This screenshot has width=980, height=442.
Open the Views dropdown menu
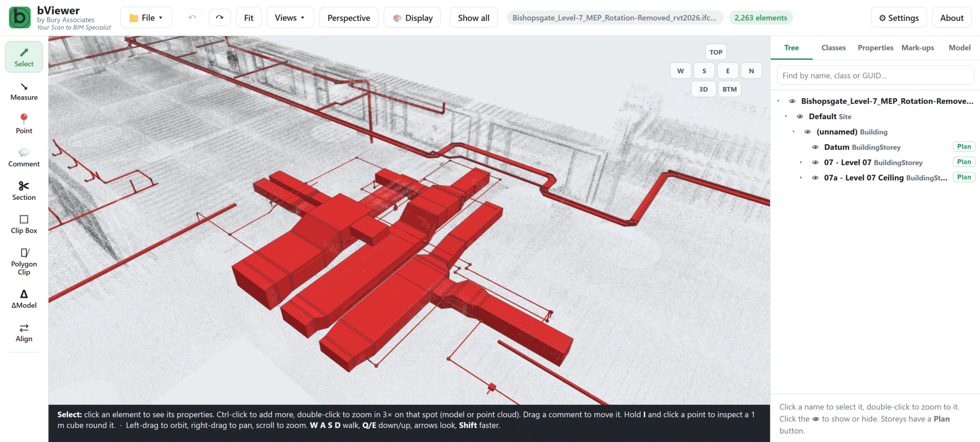pyautogui.click(x=290, y=18)
